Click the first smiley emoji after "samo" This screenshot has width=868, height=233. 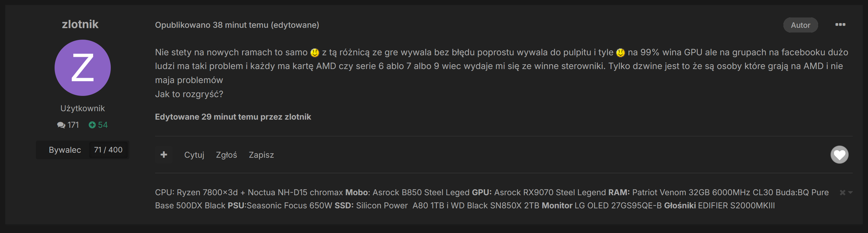pyautogui.click(x=315, y=52)
